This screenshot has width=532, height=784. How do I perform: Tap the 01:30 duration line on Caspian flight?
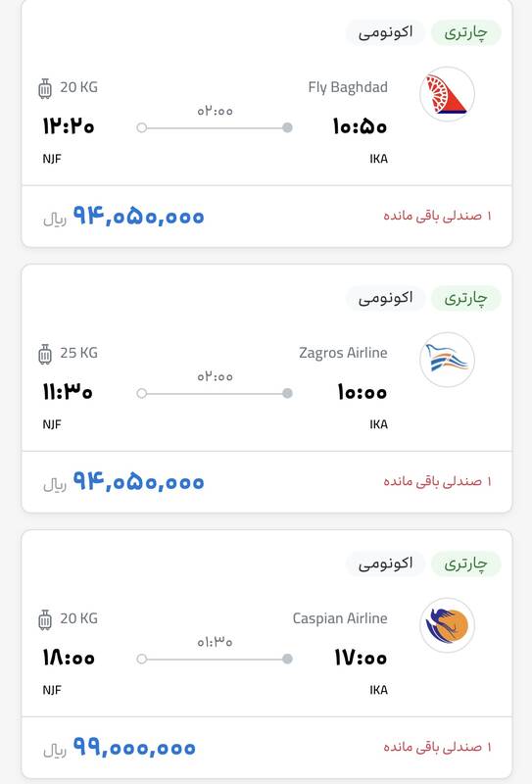coord(215,659)
